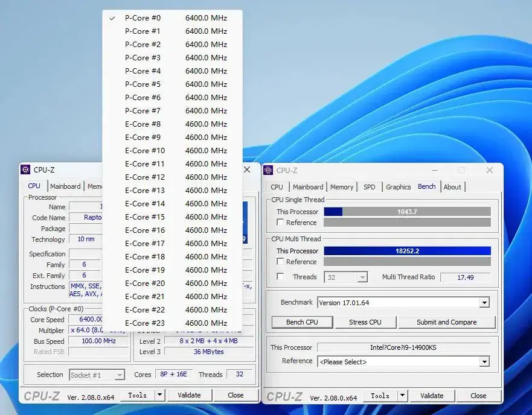This screenshot has width=532, height=415.
Task: Open the Reference processor dropdown
Action: click(484, 362)
